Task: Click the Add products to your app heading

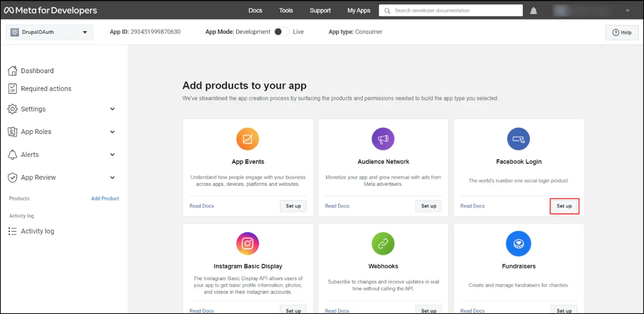Action: click(245, 85)
